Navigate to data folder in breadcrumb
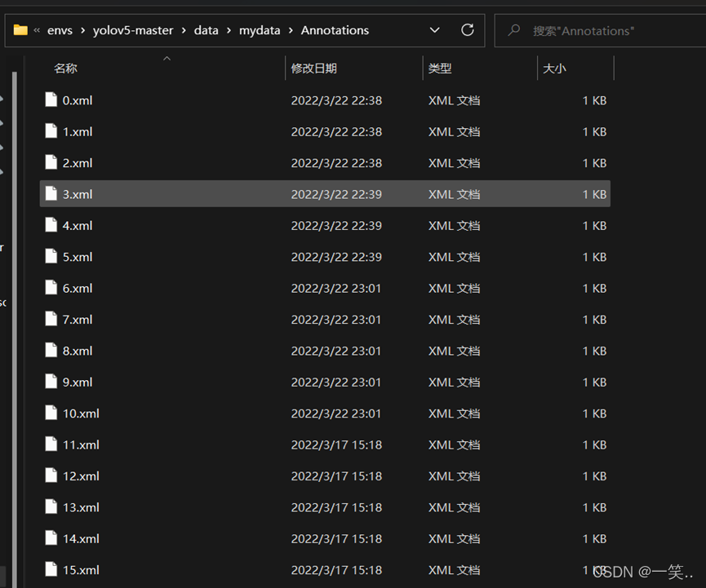The image size is (706, 588). tap(206, 30)
